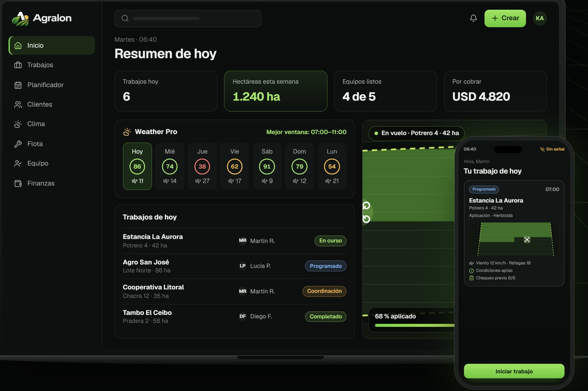Screen dimensions: 588x391
Task: Select the Lun weather day card
Action: [332, 166]
